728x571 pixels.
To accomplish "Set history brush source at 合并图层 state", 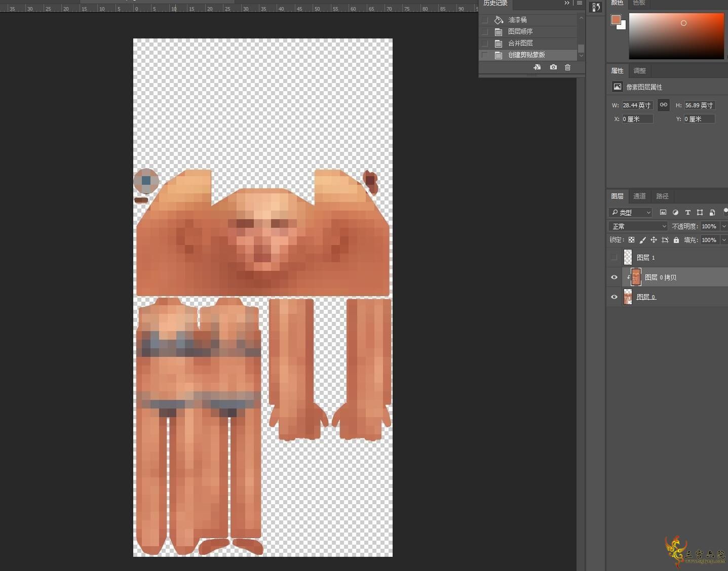I will pyautogui.click(x=485, y=43).
